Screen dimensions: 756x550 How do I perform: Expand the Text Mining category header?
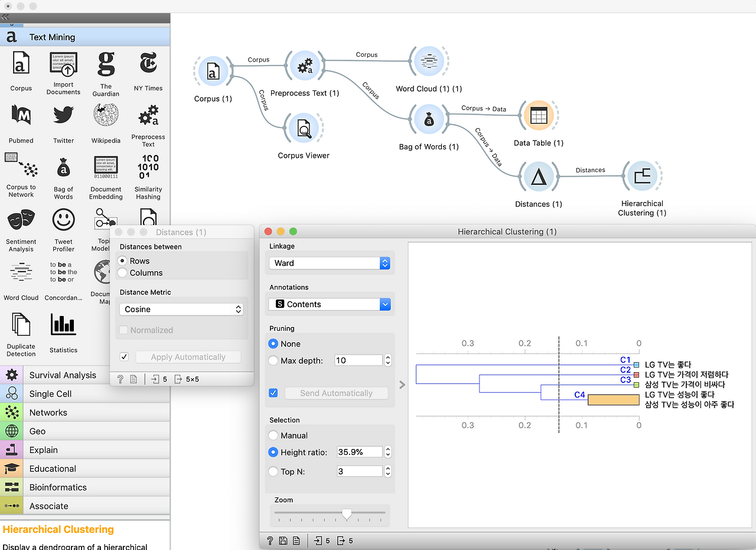click(85, 37)
